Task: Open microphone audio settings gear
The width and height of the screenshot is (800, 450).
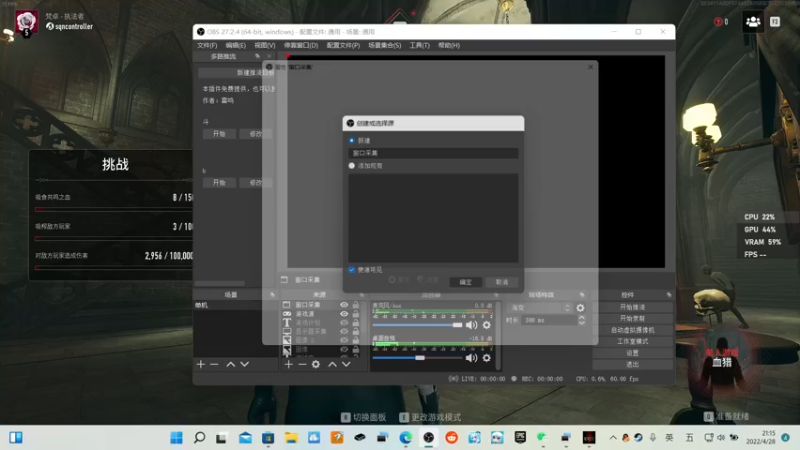Action: point(487,325)
